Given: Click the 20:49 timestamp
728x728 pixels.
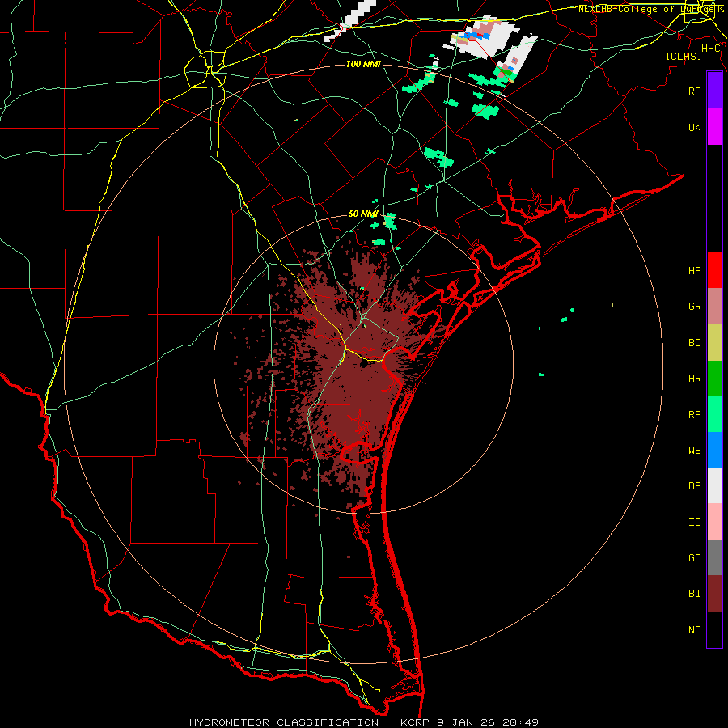Looking at the screenshot, I should click(522, 722).
